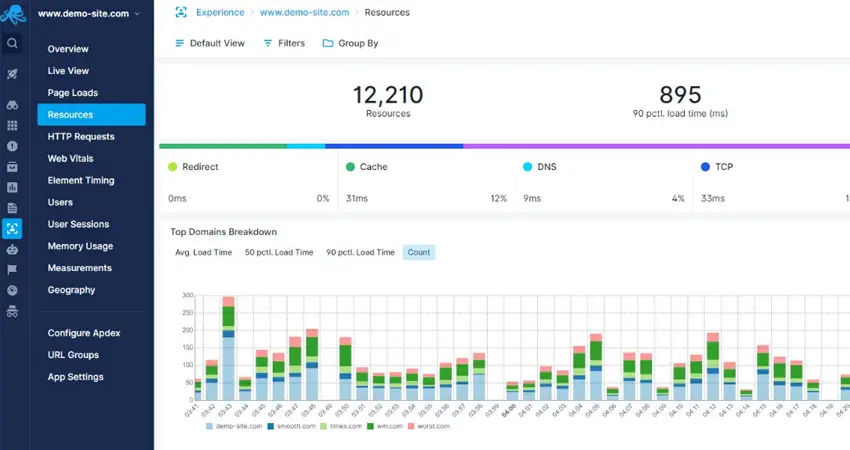Image resolution: width=850 pixels, height=450 pixels.
Task: Click the flag icon in sidebar
Action: point(12,269)
